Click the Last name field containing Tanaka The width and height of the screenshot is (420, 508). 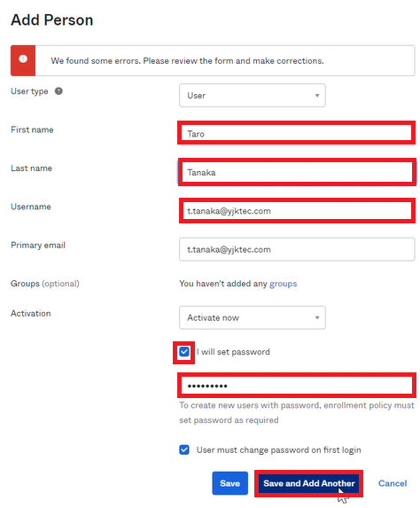click(296, 172)
